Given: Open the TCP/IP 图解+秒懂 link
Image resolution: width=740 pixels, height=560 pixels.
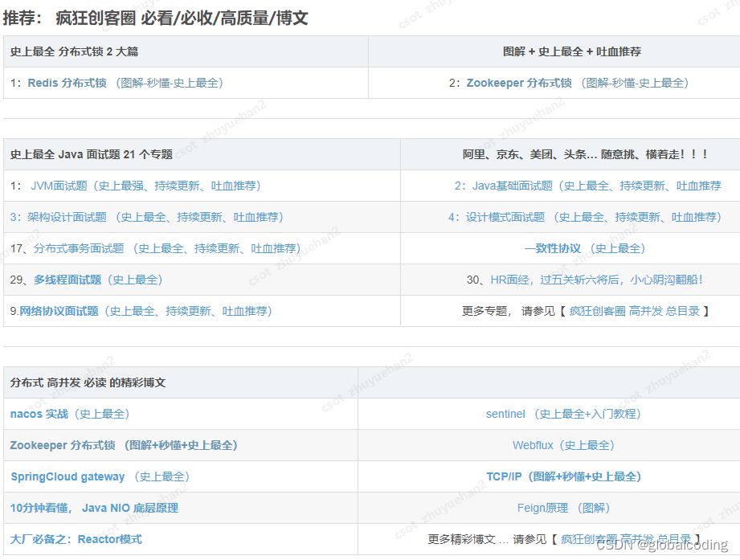Looking at the screenshot, I should tap(563, 477).
